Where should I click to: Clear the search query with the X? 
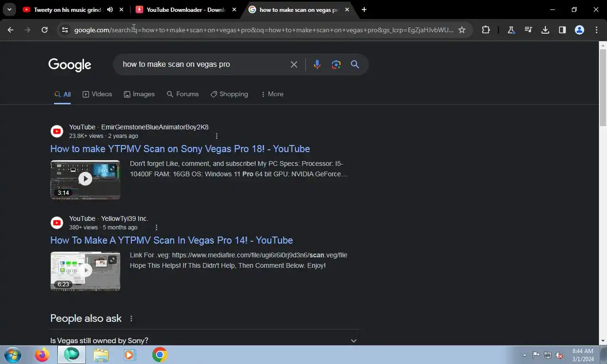coord(294,64)
